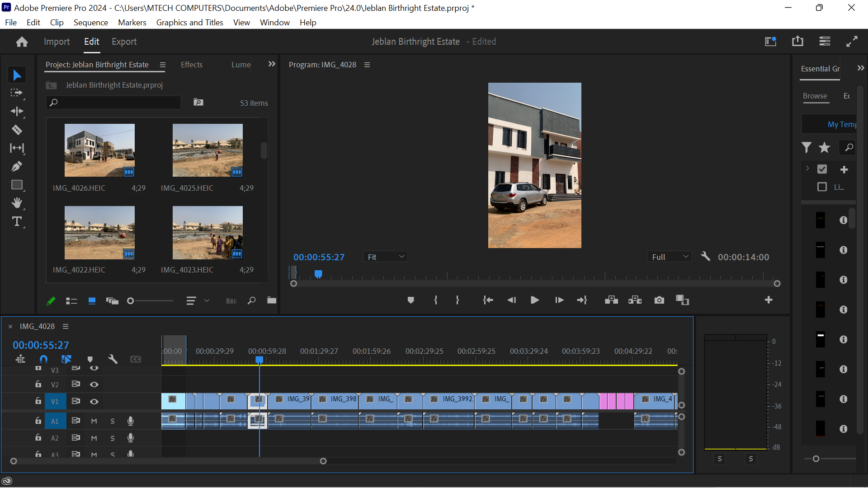868x488 pixels.
Task: Step back one frame
Action: tap(511, 300)
